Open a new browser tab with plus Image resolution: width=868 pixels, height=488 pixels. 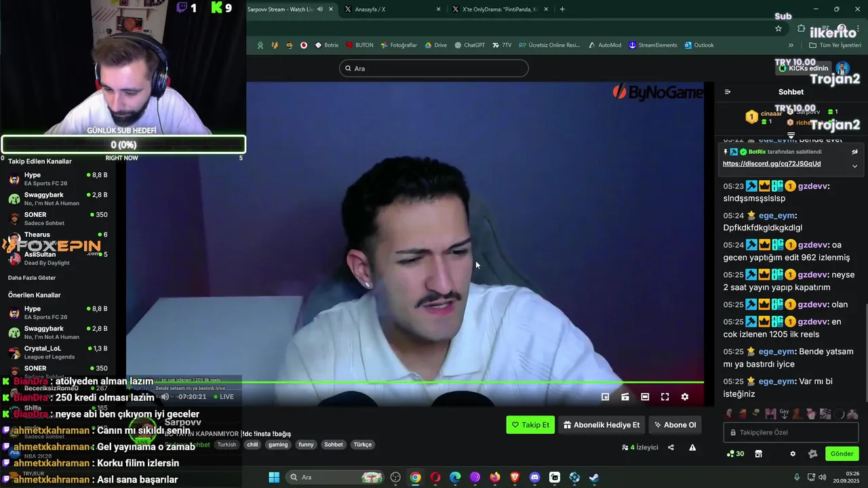(x=562, y=9)
